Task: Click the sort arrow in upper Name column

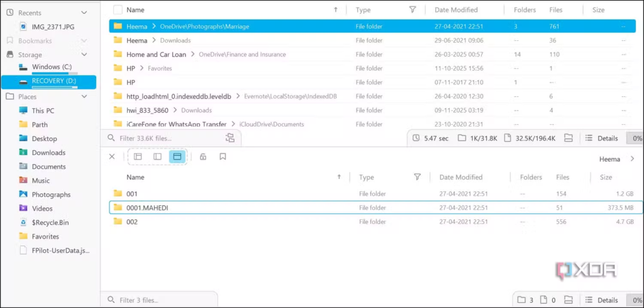Action: pyautogui.click(x=336, y=10)
